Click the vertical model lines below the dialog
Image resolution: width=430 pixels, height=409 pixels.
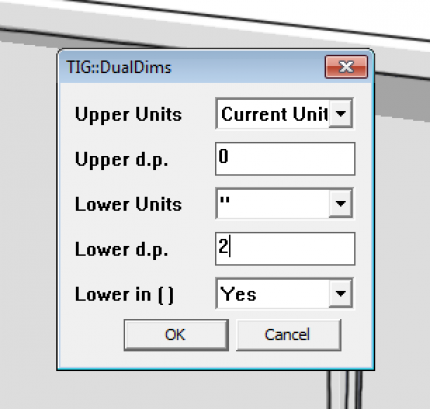tap(345, 390)
